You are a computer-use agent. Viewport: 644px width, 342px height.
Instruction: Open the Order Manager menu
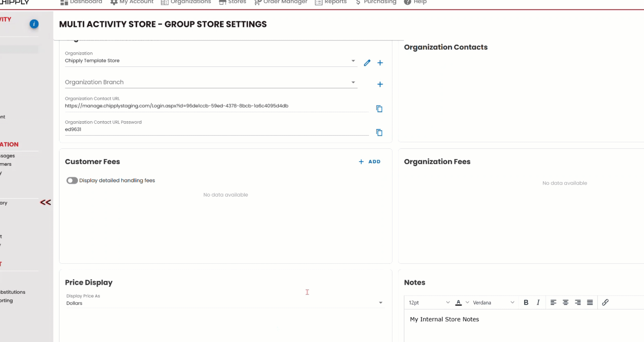tap(281, 2)
